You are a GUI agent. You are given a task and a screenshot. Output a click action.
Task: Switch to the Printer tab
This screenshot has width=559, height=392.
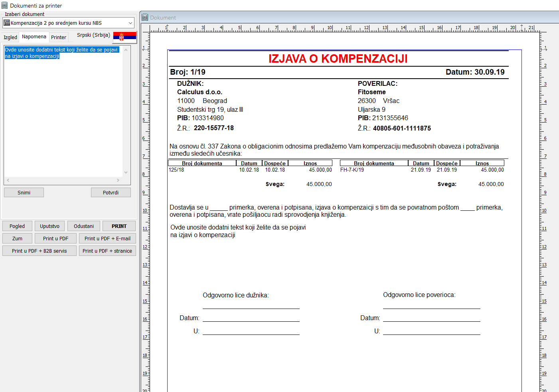coord(59,37)
